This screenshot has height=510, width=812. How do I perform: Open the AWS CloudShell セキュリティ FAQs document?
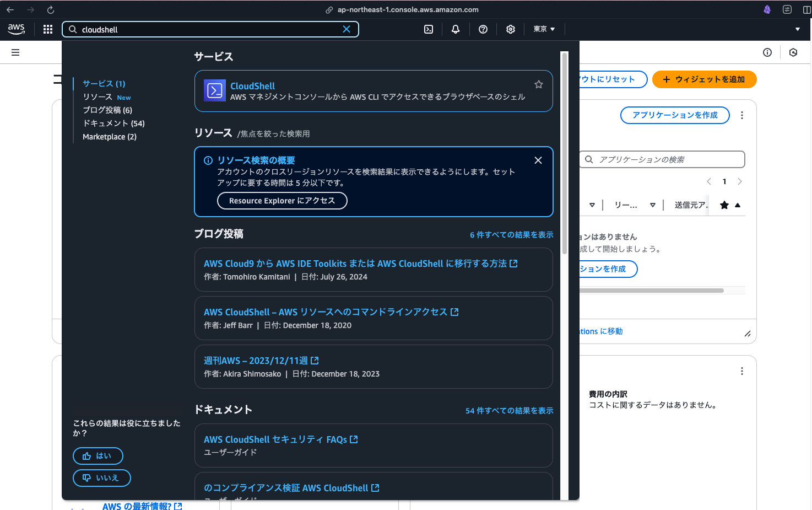275,439
